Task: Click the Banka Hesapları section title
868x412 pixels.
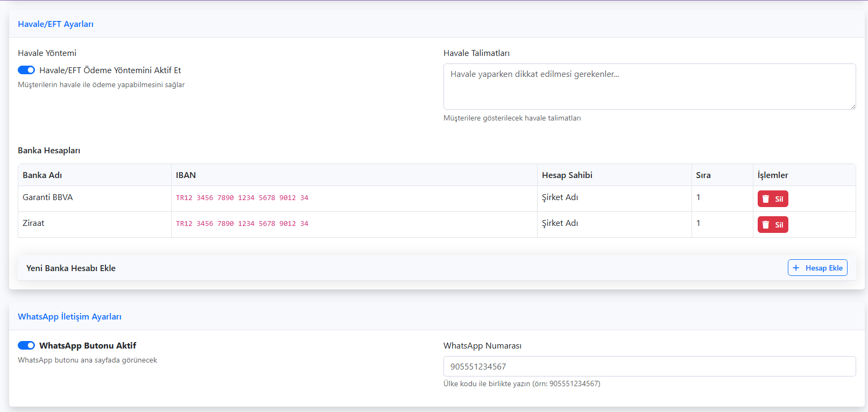Action: (49, 151)
